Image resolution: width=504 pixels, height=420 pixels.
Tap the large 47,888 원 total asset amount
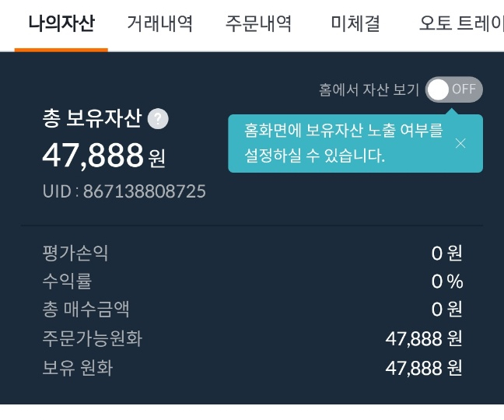pos(103,156)
